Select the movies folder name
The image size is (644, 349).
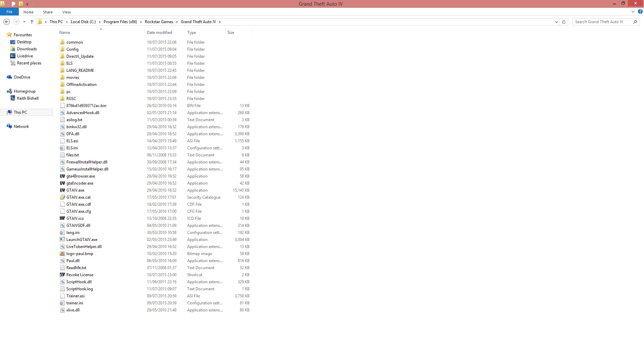click(x=73, y=78)
